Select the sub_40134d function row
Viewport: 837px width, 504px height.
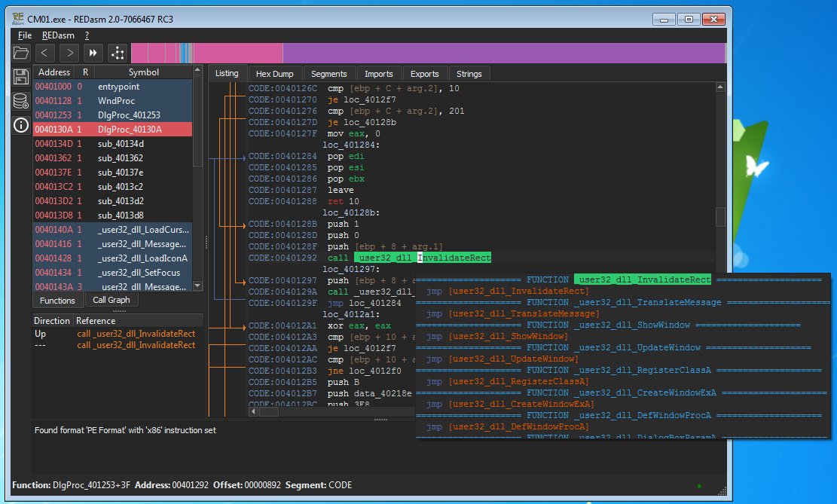(x=113, y=144)
